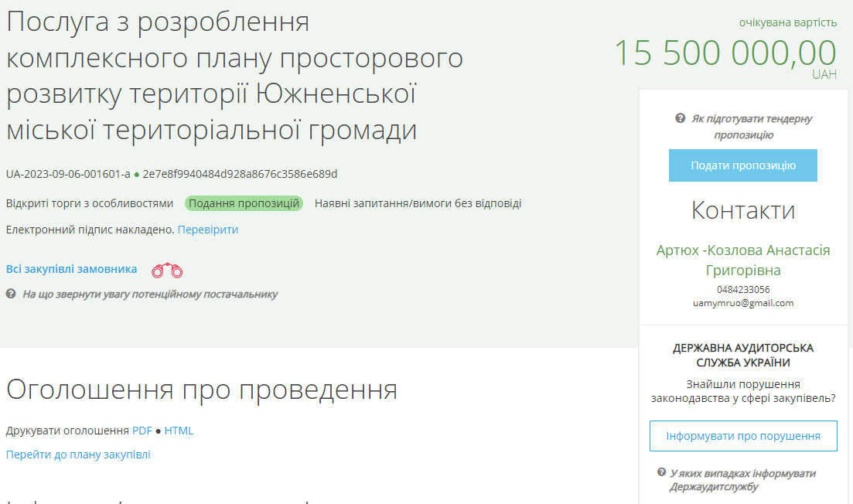
Task: Click the "Інформувати про порушення" button
Action: pos(742,435)
